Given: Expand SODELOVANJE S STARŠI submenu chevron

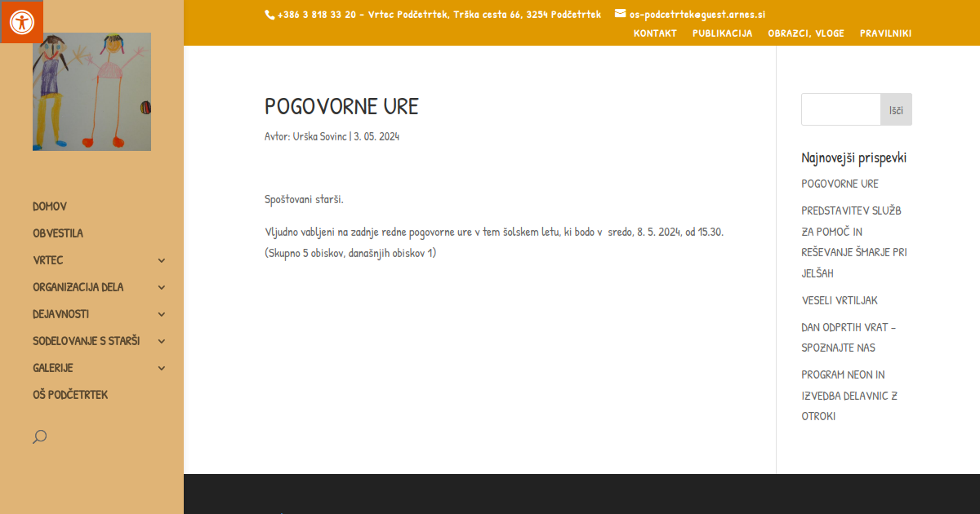Looking at the screenshot, I should (x=161, y=341).
